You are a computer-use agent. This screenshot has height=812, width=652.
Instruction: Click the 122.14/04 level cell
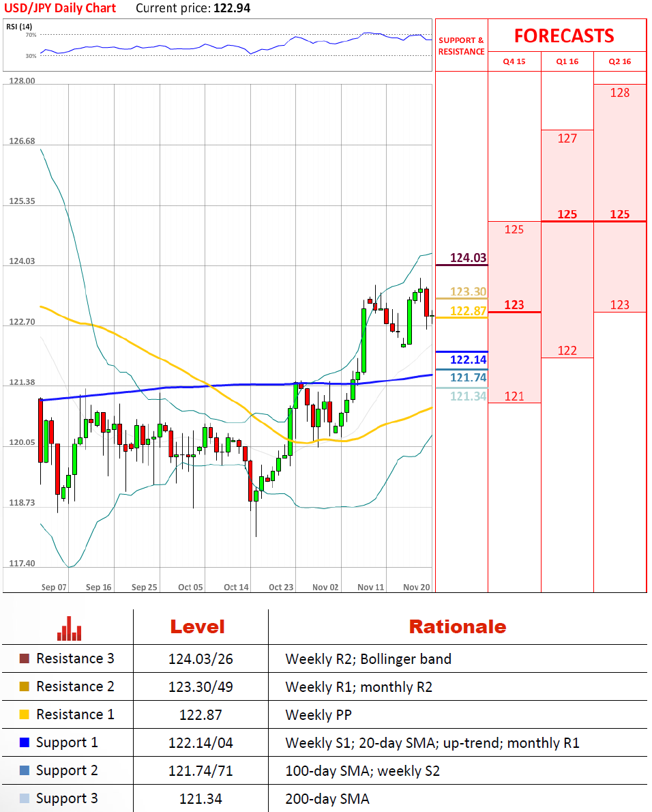coord(201,742)
